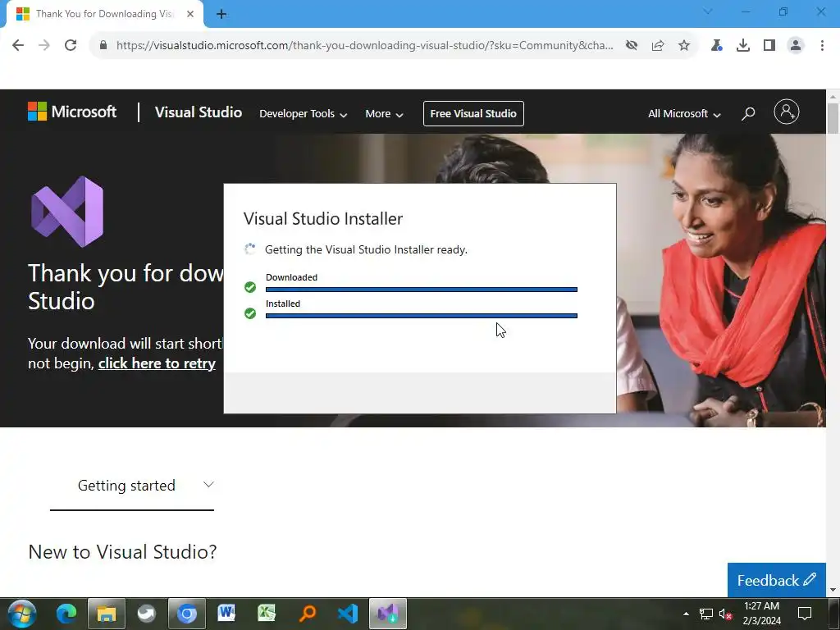This screenshot has height=630, width=840.
Task: Open Chrome three-dot menu
Action: [x=822, y=46]
